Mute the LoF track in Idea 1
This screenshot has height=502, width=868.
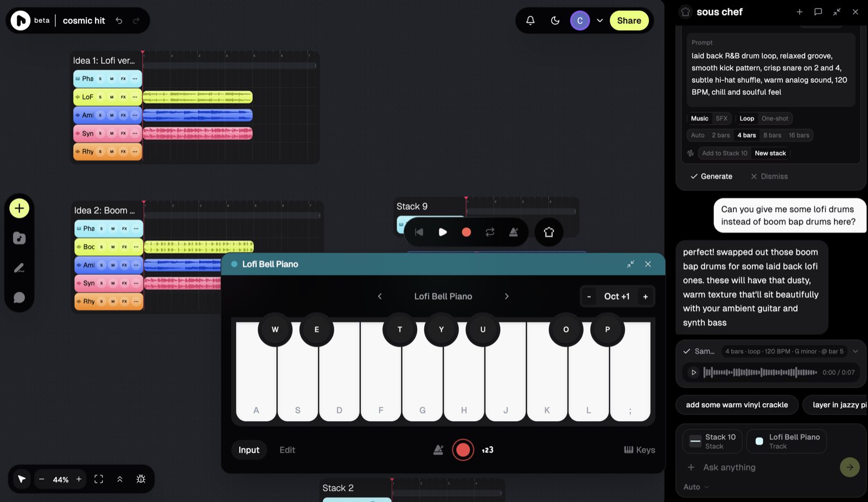coord(112,97)
